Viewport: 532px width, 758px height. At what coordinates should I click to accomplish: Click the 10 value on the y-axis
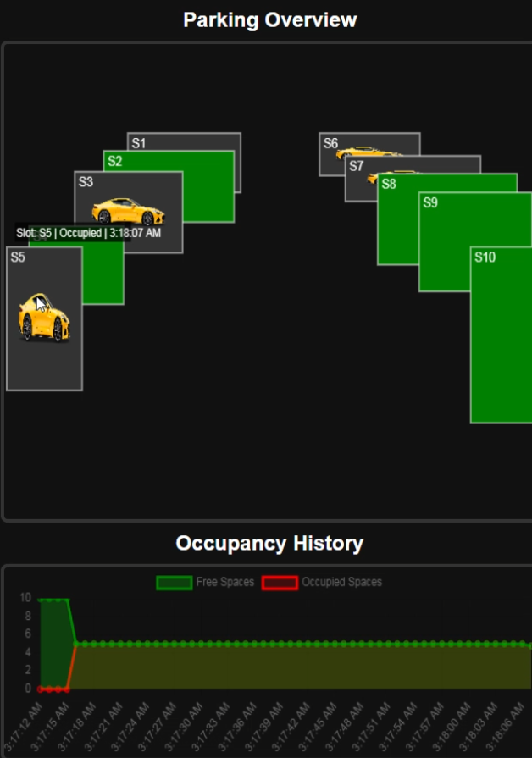pyautogui.click(x=25, y=597)
